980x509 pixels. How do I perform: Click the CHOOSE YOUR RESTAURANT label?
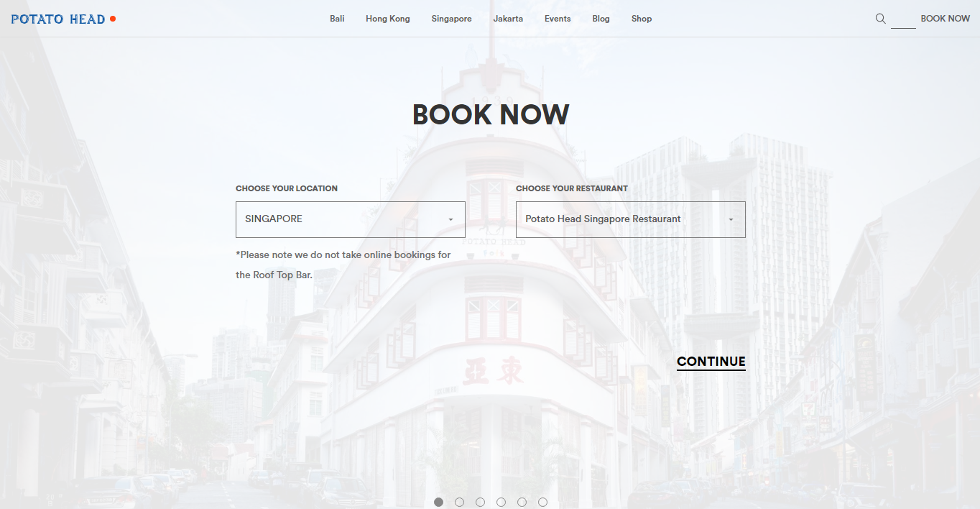click(572, 188)
